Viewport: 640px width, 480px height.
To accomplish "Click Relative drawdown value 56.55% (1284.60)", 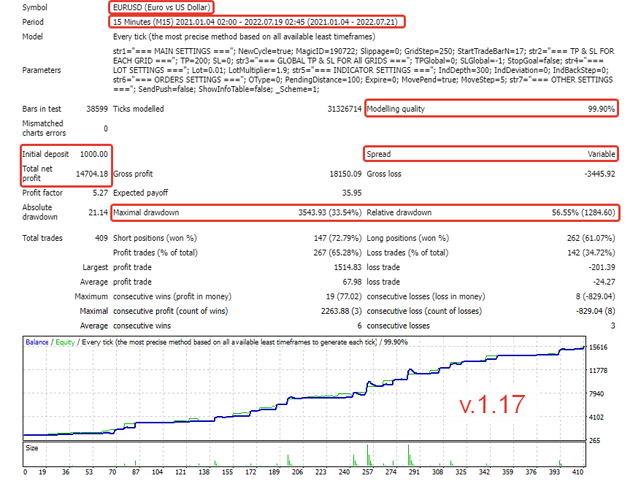I will [583, 213].
